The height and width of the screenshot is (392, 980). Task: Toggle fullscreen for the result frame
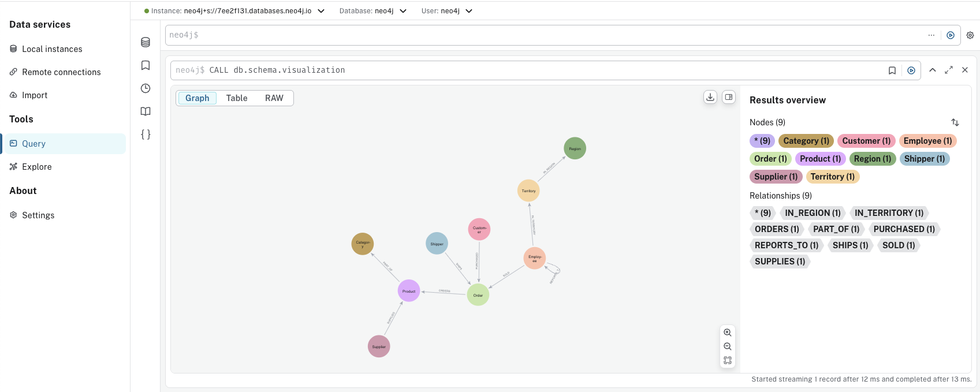pyautogui.click(x=949, y=70)
